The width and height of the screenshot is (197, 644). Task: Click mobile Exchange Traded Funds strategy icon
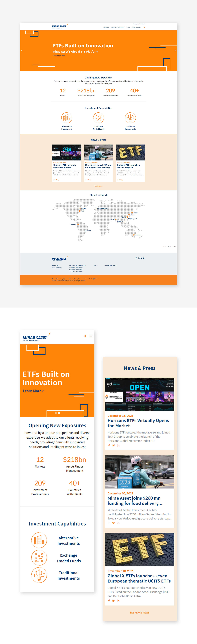coord(39,558)
